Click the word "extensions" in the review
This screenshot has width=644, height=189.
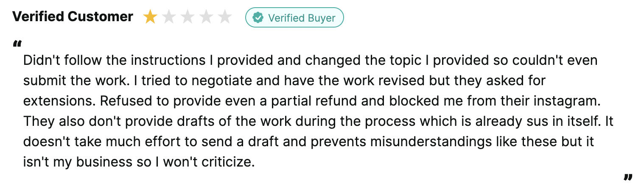[x=60, y=101]
